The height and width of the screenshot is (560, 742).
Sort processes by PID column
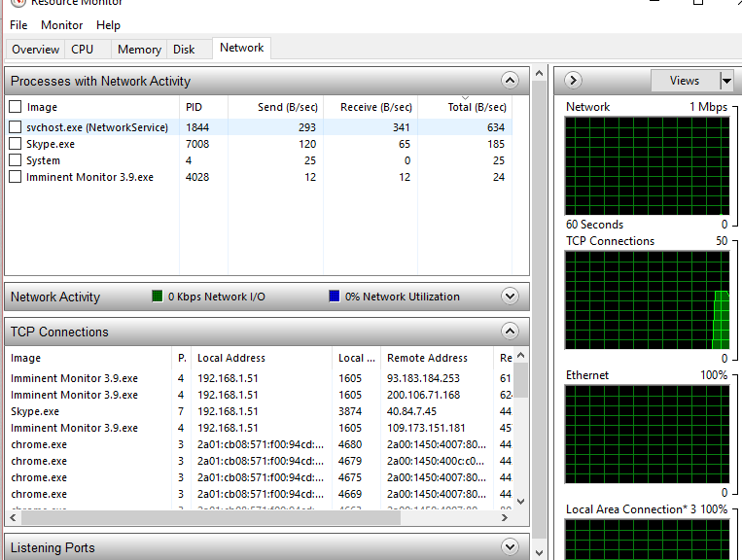203,107
